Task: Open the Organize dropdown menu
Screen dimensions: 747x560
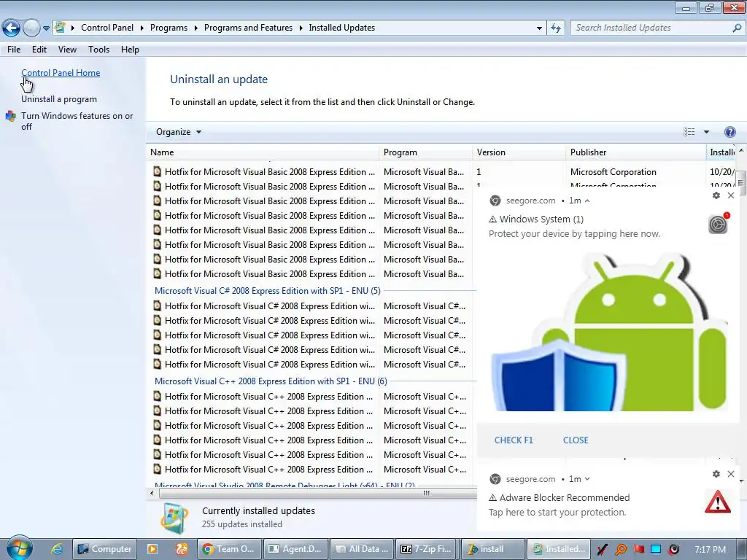Action: click(x=179, y=132)
